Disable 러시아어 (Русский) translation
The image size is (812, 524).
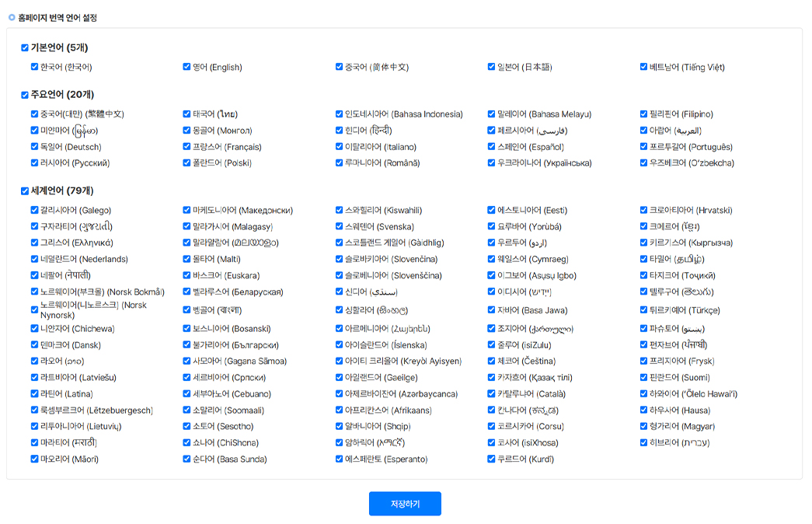coord(35,163)
